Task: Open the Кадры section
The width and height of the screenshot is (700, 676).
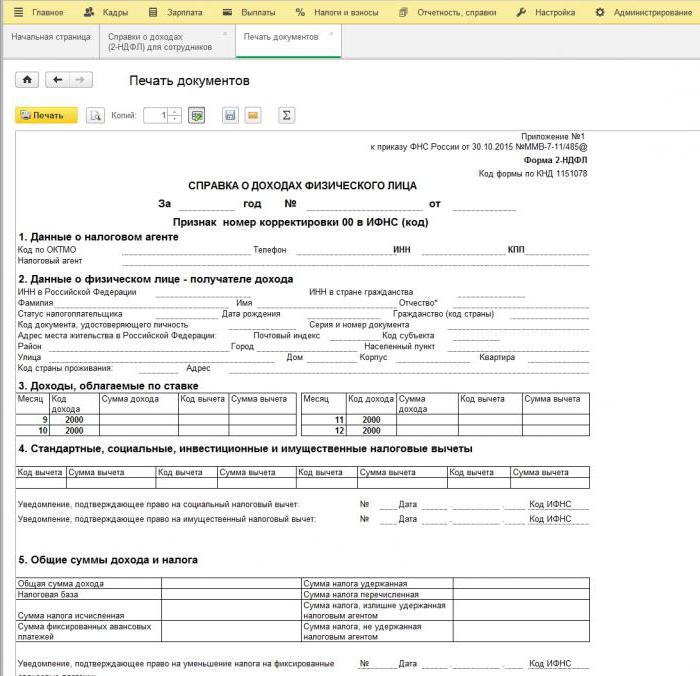Action: pos(106,13)
